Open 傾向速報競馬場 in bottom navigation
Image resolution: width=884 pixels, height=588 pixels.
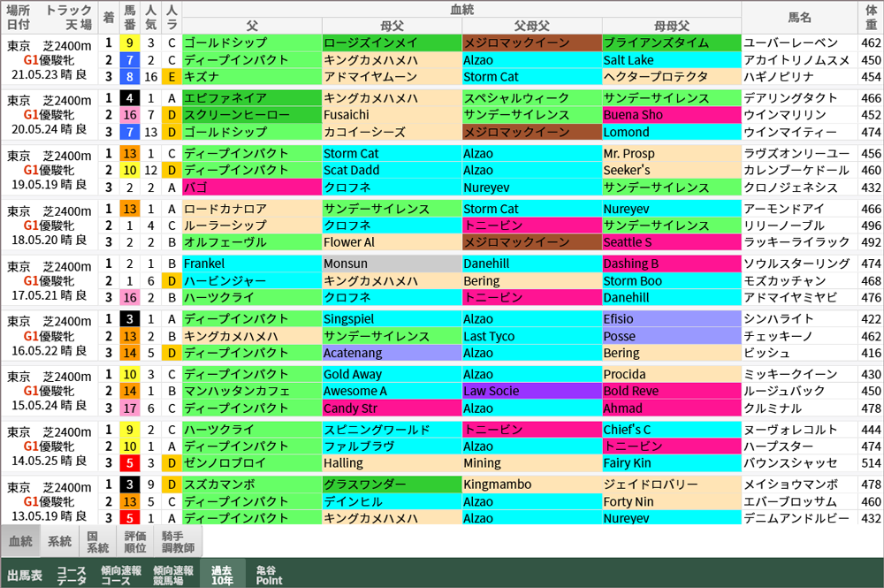click(173, 575)
